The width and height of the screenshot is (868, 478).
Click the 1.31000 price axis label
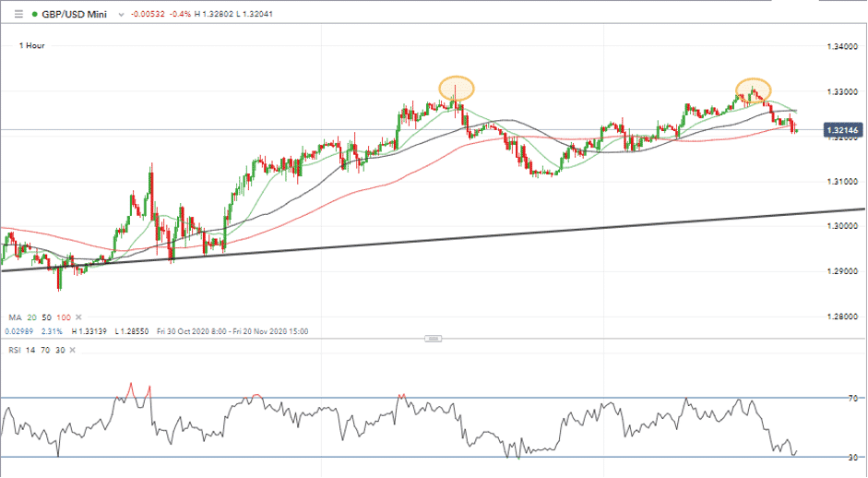(x=842, y=182)
